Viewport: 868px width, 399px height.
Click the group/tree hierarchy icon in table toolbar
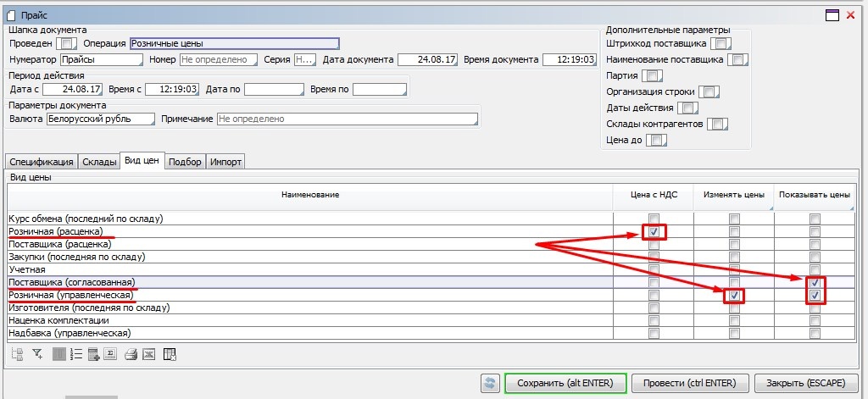click(17, 355)
